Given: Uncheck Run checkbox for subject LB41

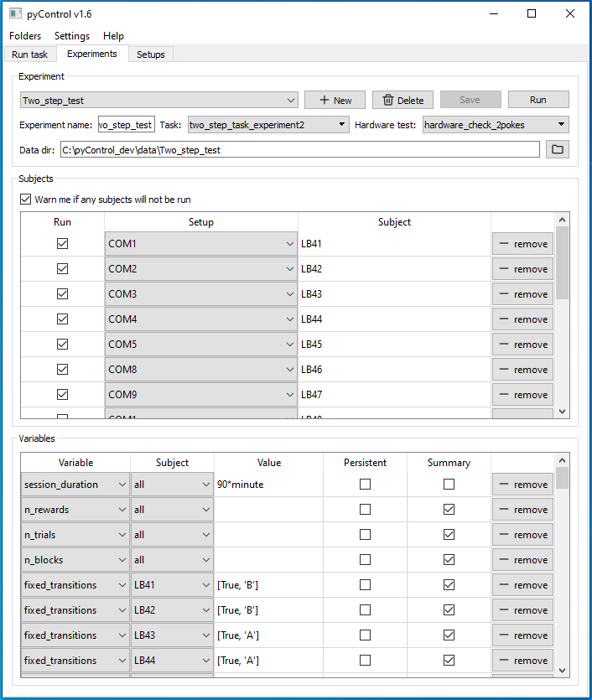Looking at the screenshot, I should tap(63, 244).
